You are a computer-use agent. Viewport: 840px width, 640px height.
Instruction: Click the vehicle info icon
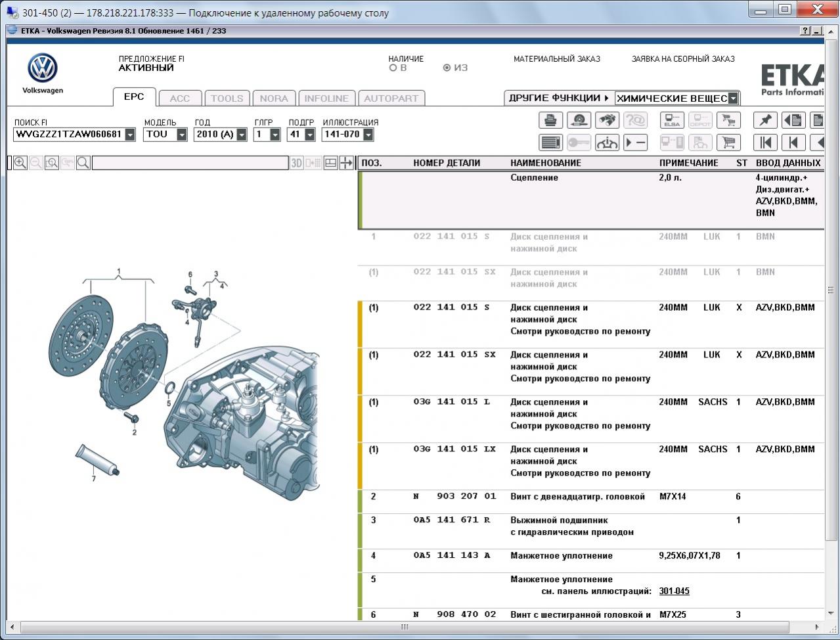(x=607, y=143)
